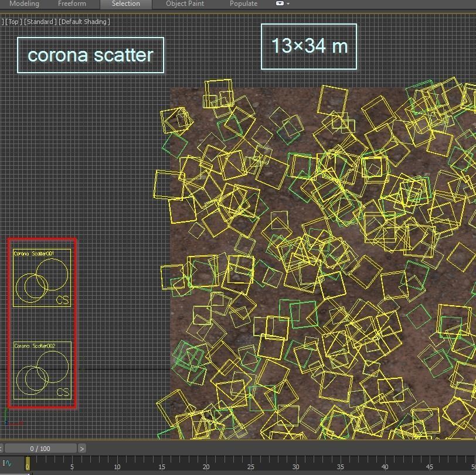Click the 0 / 100 time slider
The width and height of the screenshot is (476, 475).
pyautogui.click(x=40, y=449)
